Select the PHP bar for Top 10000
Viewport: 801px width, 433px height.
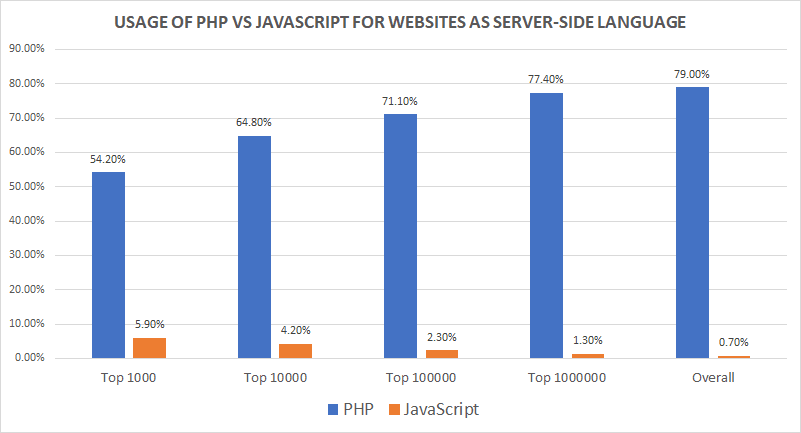[254, 247]
